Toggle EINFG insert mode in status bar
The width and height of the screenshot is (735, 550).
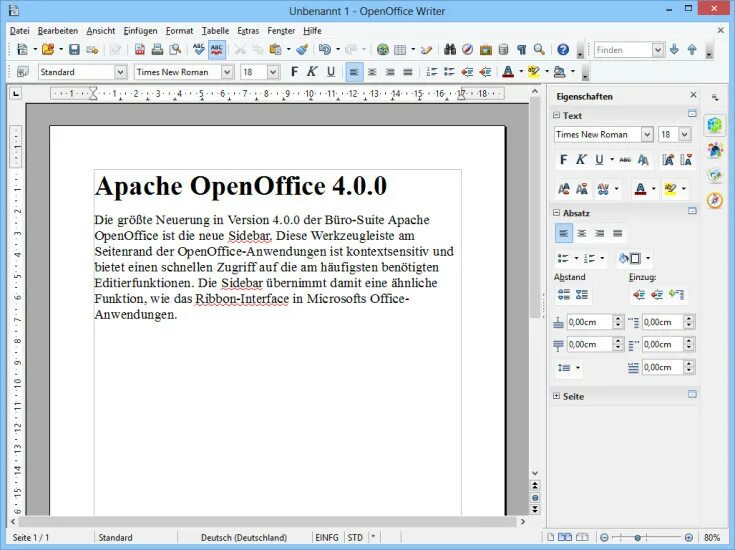pyautogui.click(x=327, y=537)
